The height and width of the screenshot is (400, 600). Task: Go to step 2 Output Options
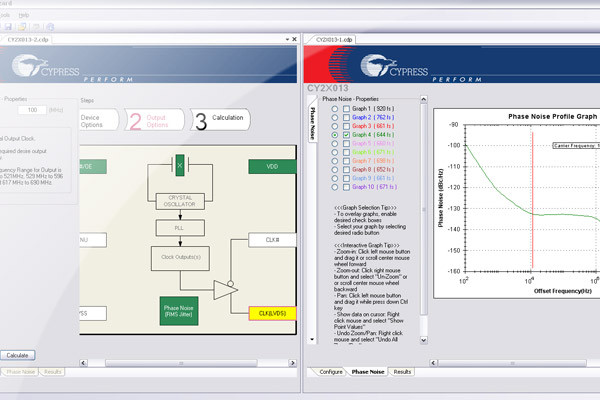154,120
